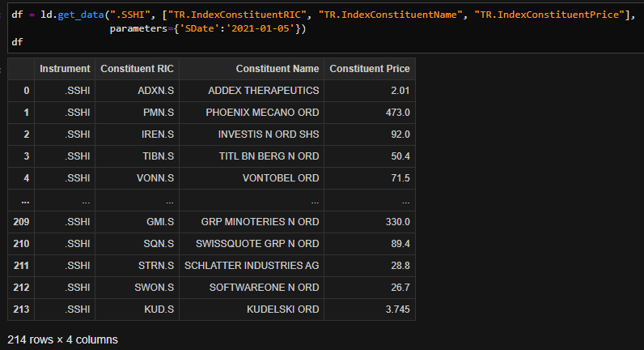Click VONTOBEL ORD name cell
This screenshot has height=350, width=644.
tap(252, 178)
